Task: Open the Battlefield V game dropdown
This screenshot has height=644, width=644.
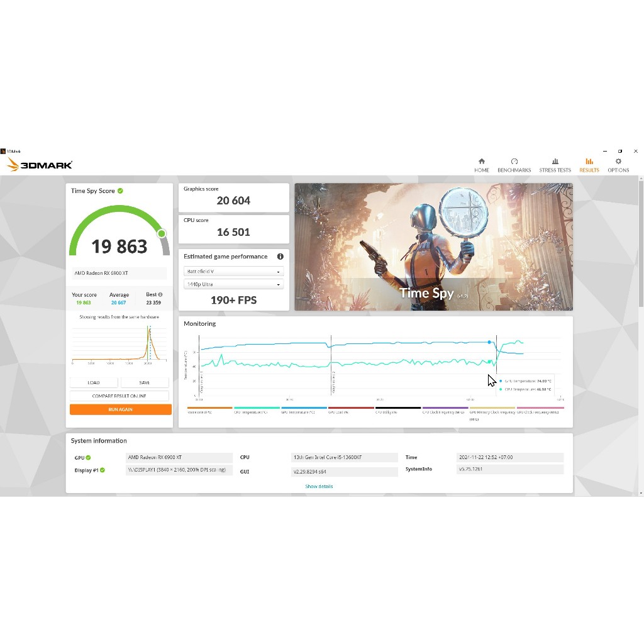Action: [x=233, y=272]
